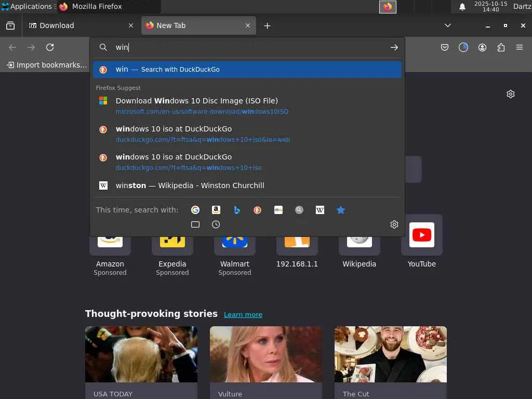Open Save to Pocket button
Screen dimensions: 532x399
pyautogui.click(x=445, y=47)
